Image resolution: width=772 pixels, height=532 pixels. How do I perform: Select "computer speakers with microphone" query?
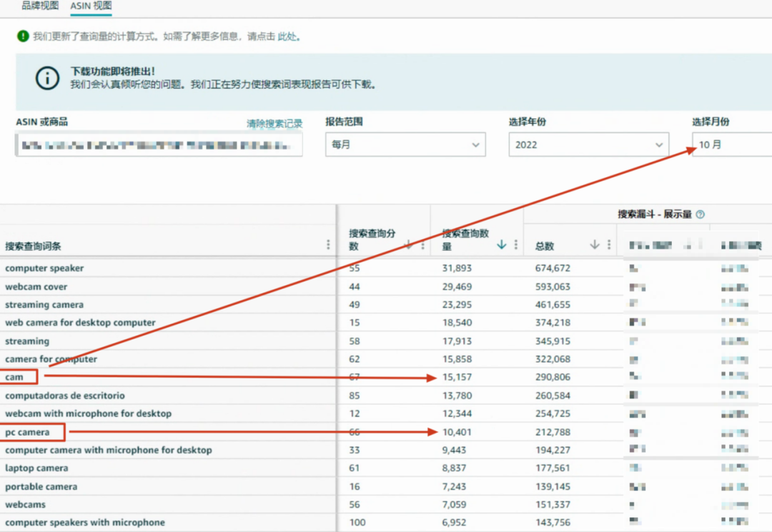[85, 523]
